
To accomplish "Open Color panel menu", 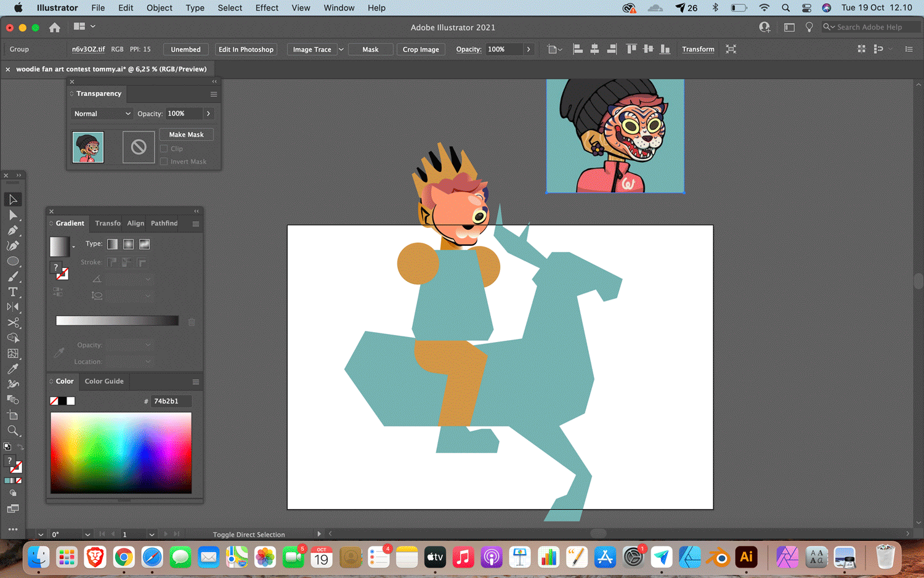I will 196,382.
